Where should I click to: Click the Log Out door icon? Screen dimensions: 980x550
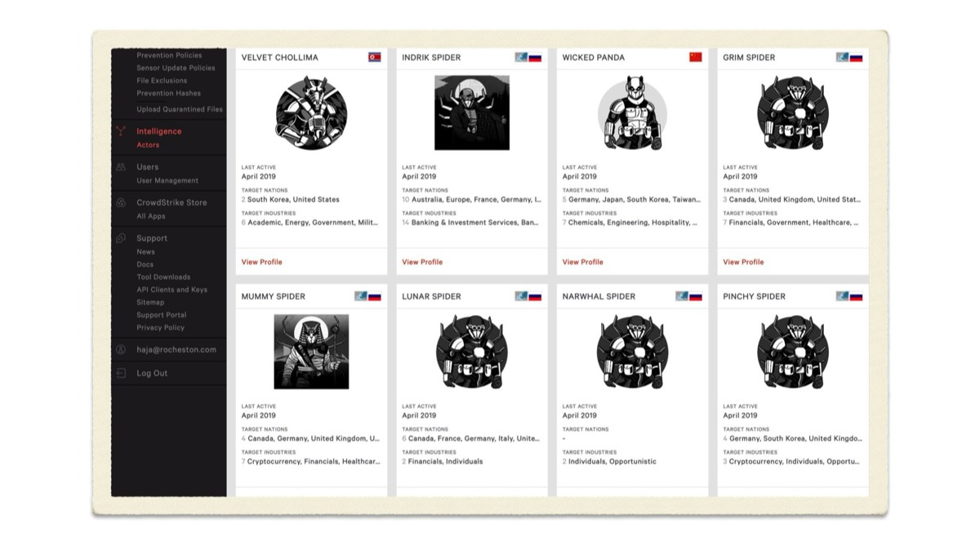[x=121, y=373]
